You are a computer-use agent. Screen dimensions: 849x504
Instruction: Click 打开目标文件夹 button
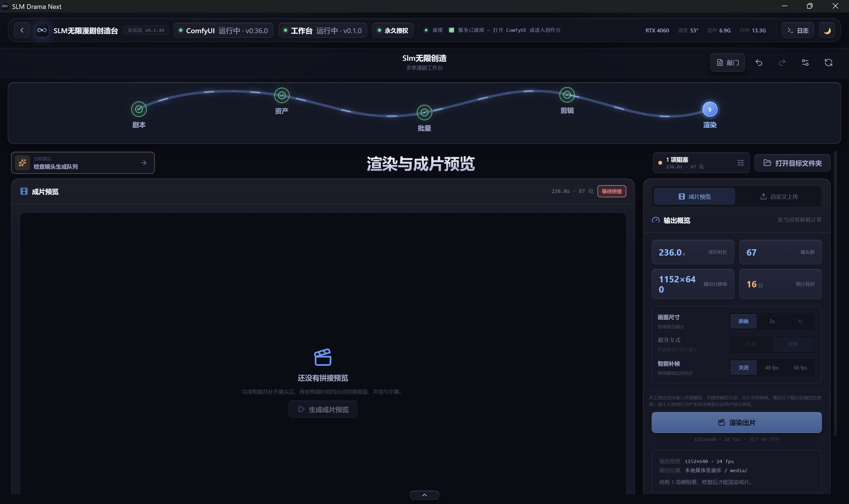[x=792, y=163]
